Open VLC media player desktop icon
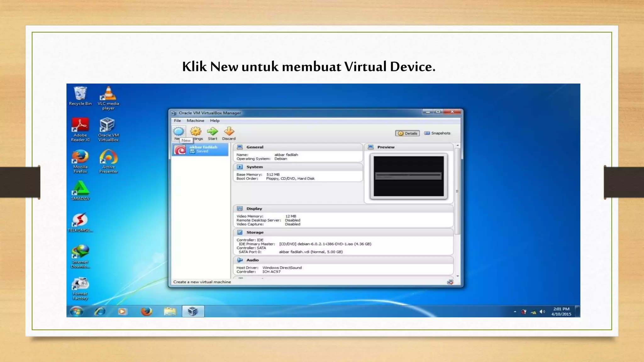644x362 pixels. (x=108, y=98)
